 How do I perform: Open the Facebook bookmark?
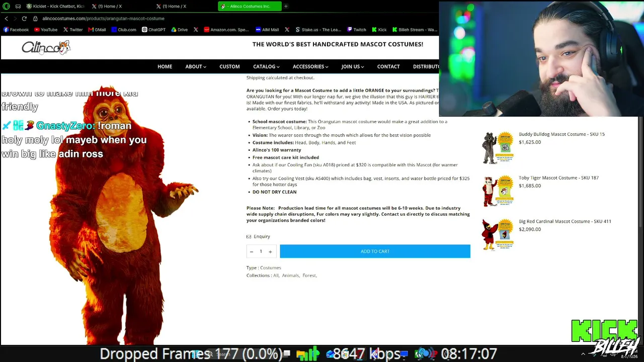[x=16, y=30]
